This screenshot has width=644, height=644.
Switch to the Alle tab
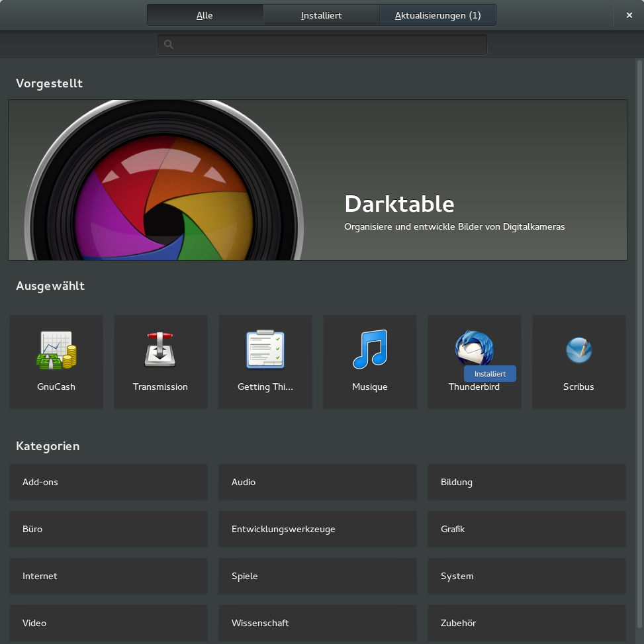205,15
